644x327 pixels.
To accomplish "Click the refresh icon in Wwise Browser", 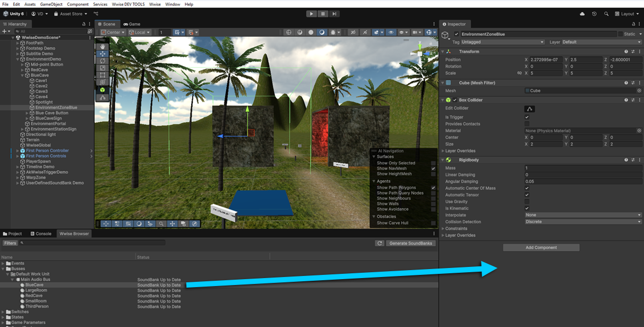I will [x=379, y=243].
